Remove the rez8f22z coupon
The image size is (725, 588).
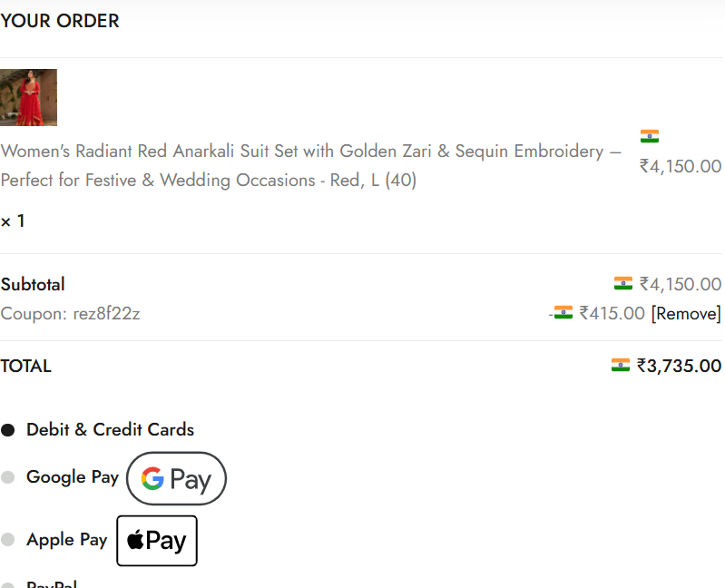(x=686, y=314)
